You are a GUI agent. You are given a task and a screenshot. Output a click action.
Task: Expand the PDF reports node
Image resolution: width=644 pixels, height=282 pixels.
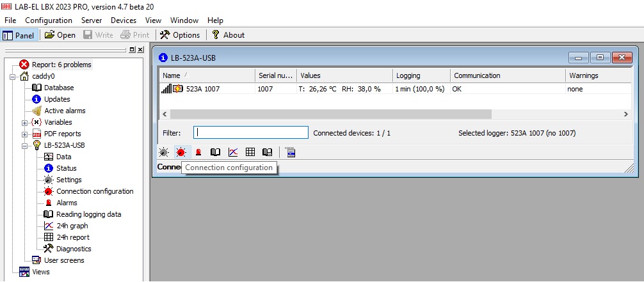pyautogui.click(x=24, y=134)
